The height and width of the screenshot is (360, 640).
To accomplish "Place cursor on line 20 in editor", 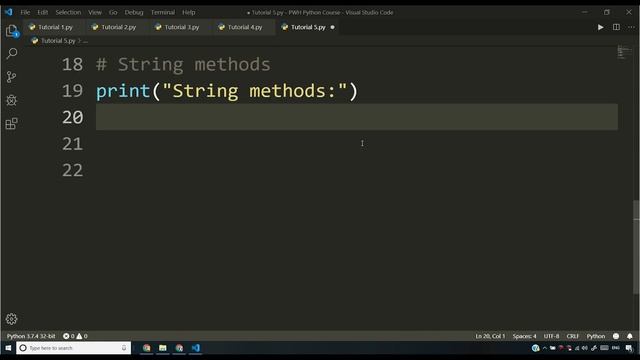I will 357,117.
